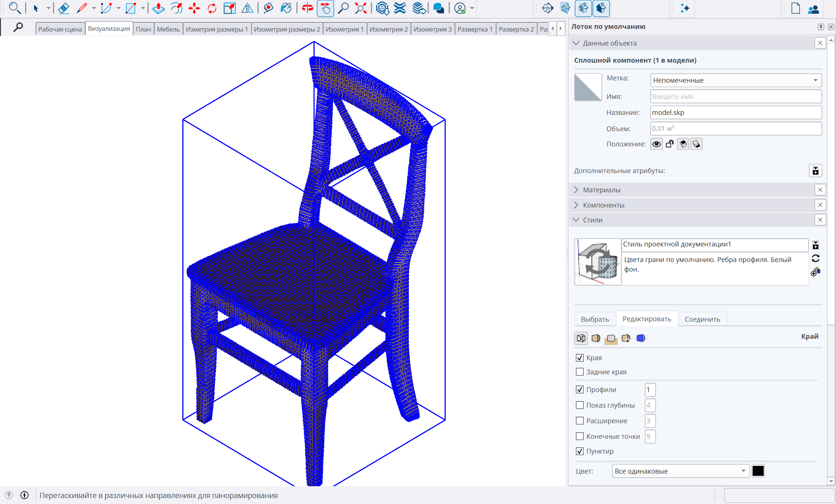
Task: Click the black edge color swatch
Action: click(x=758, y=471)
